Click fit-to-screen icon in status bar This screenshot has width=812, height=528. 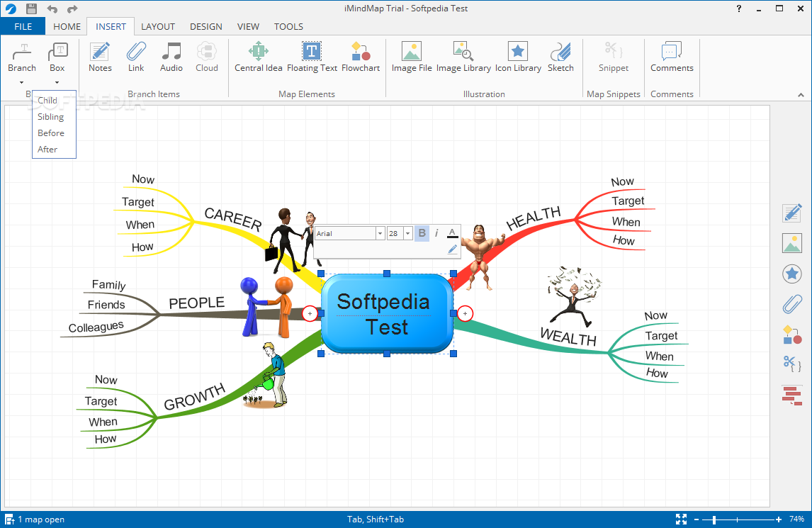click(x=681, y=519)
